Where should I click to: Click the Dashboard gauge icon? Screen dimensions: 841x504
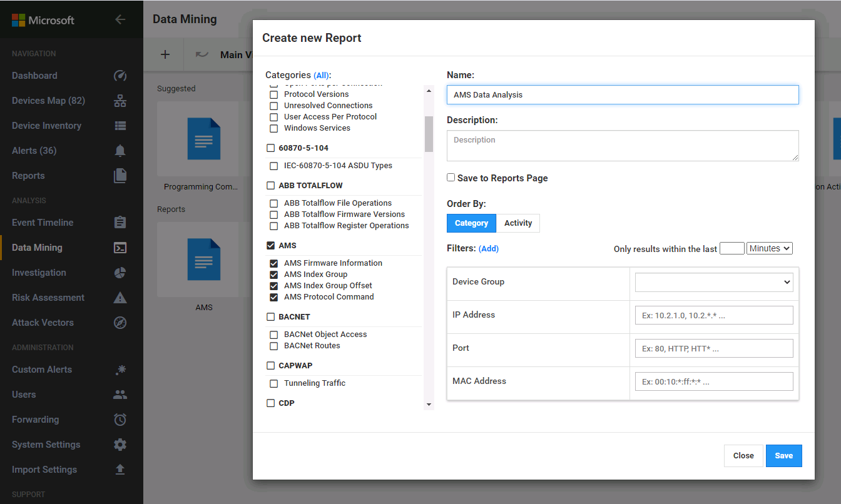tap(120, 76)
